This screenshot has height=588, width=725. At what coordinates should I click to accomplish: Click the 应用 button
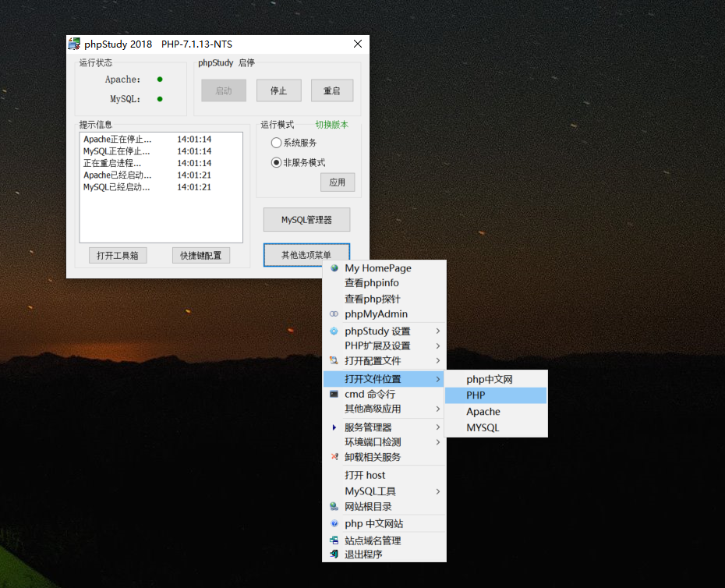click(338, 182)
